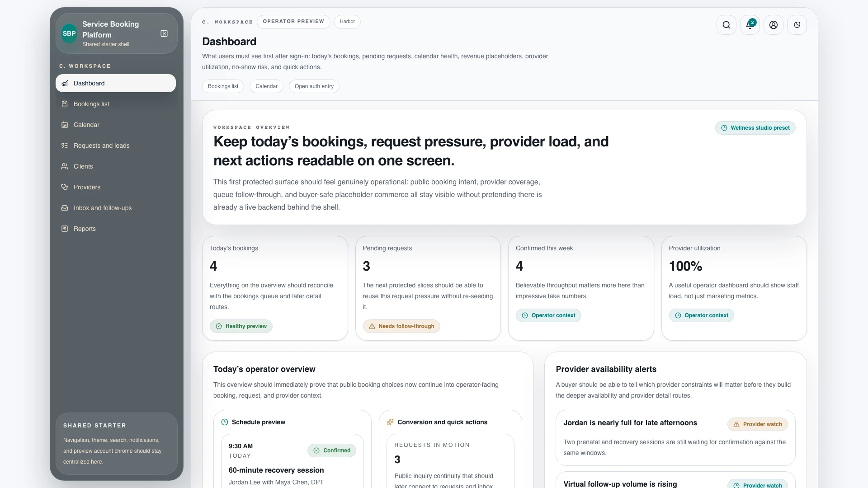Click the Clients people icon
Viewport: 868px width, 488px height.
click(65, 166)
